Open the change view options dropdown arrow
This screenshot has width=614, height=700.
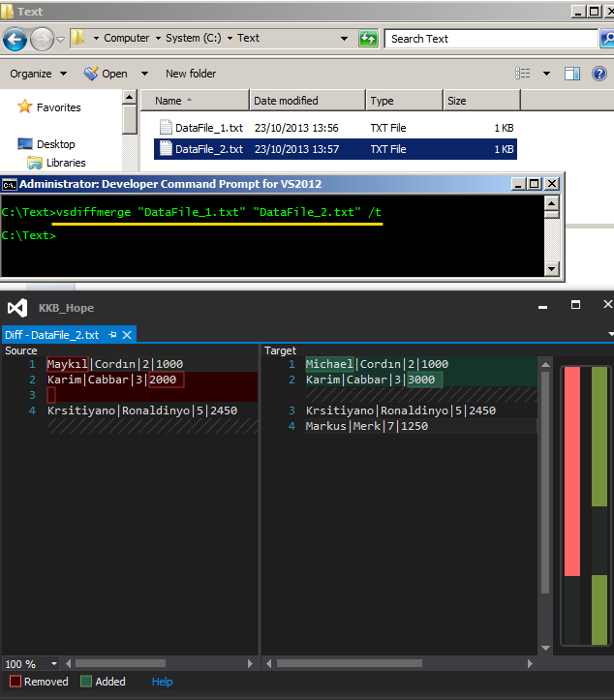click(x=545, y=74)
